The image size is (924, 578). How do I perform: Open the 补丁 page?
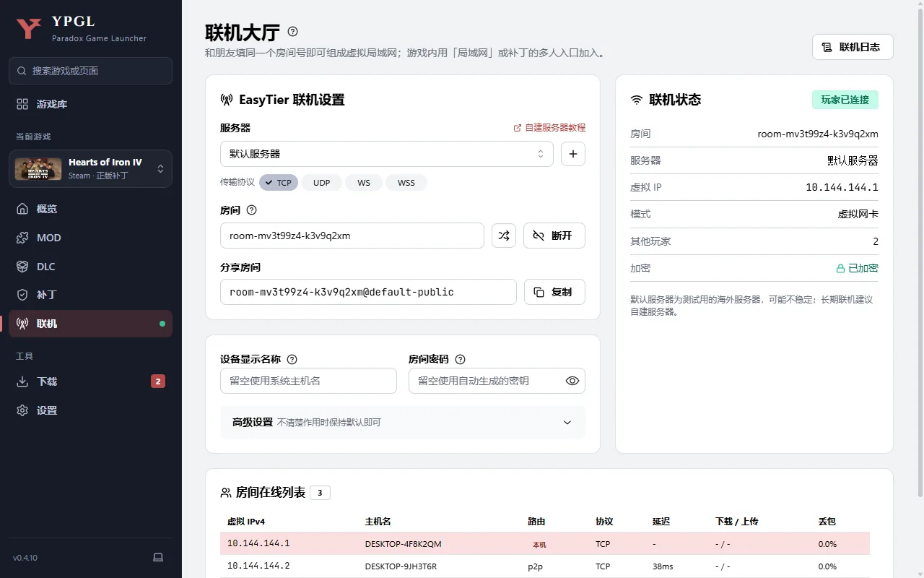90,295
